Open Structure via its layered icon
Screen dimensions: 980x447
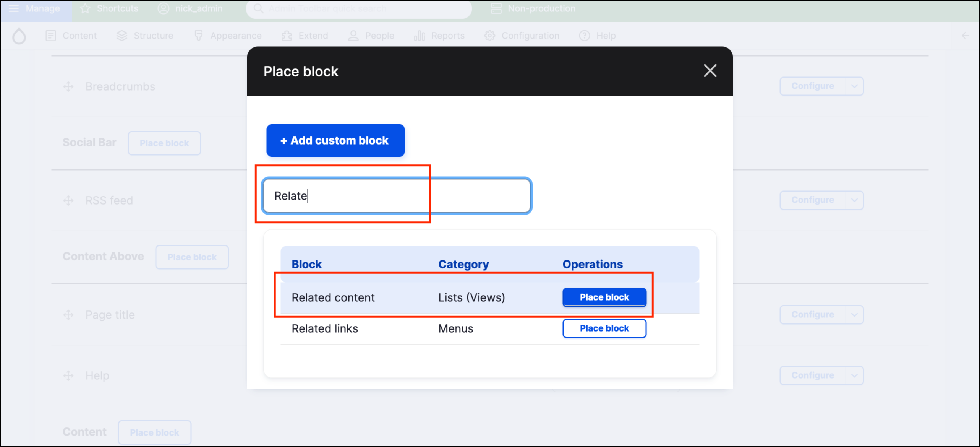click(x=122, y=36)
